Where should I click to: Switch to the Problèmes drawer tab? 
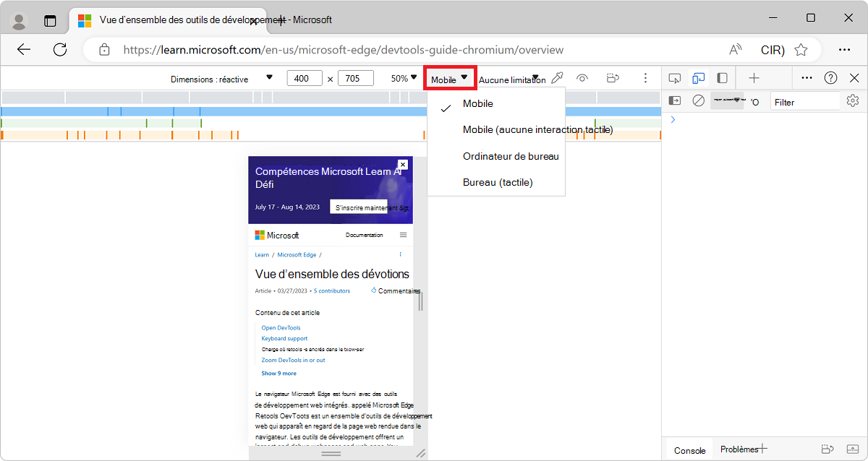click(x=739, y=449)
